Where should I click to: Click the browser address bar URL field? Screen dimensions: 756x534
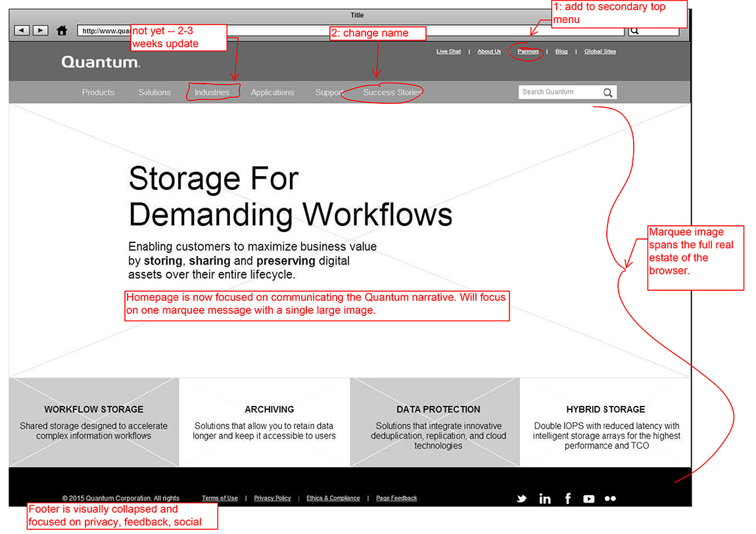(x=350, y=31)
